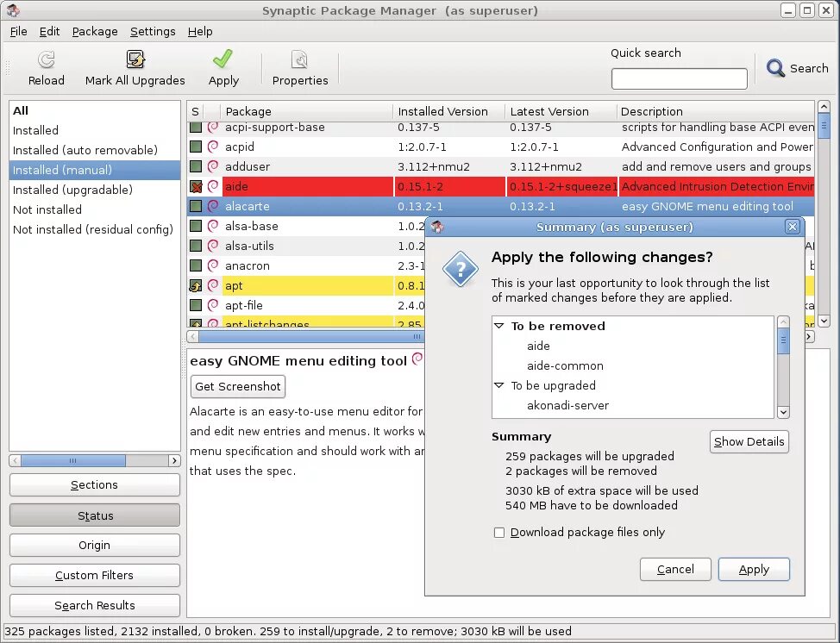Click the magnifier Search icon
Image resolution: width=840 pixels, height=643 pixels.
[x=775, y=68]
